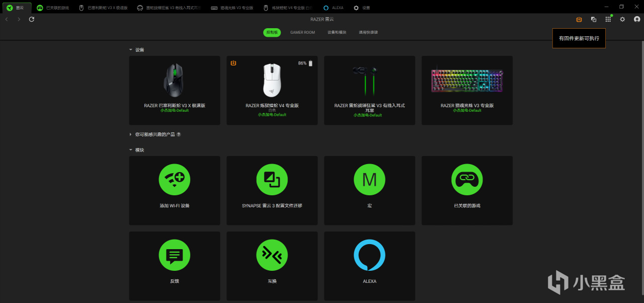Image resolution: width=644 pixels, height=303 pixels.
Task: Click the firmware badge on 炼狱蝰蛇 V4 card
Action: [233, 63]
